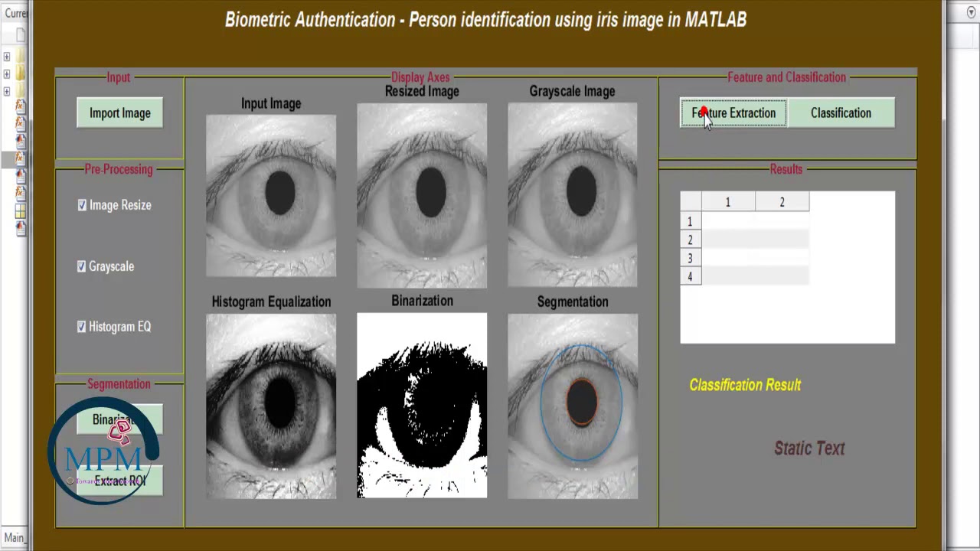Select the Grayscale Image display
Viewport: 980px width, 551px height.
point(573,195)
